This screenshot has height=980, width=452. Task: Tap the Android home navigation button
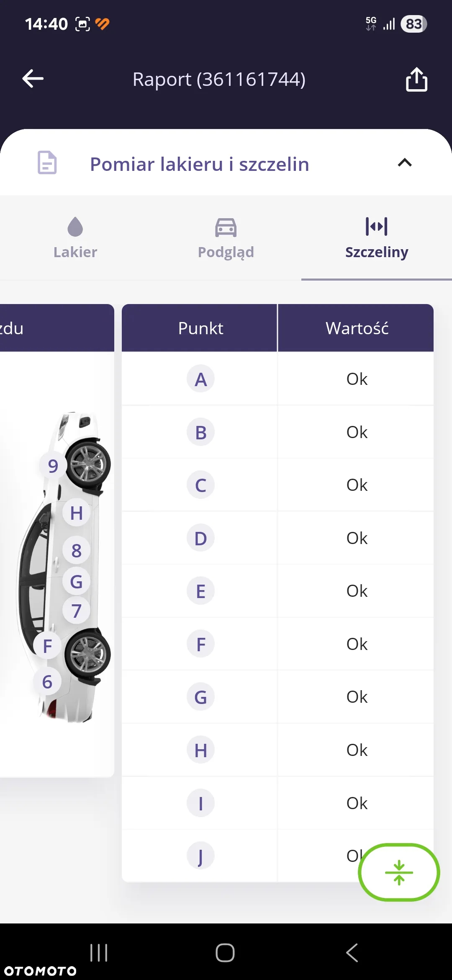click(225, 953)
